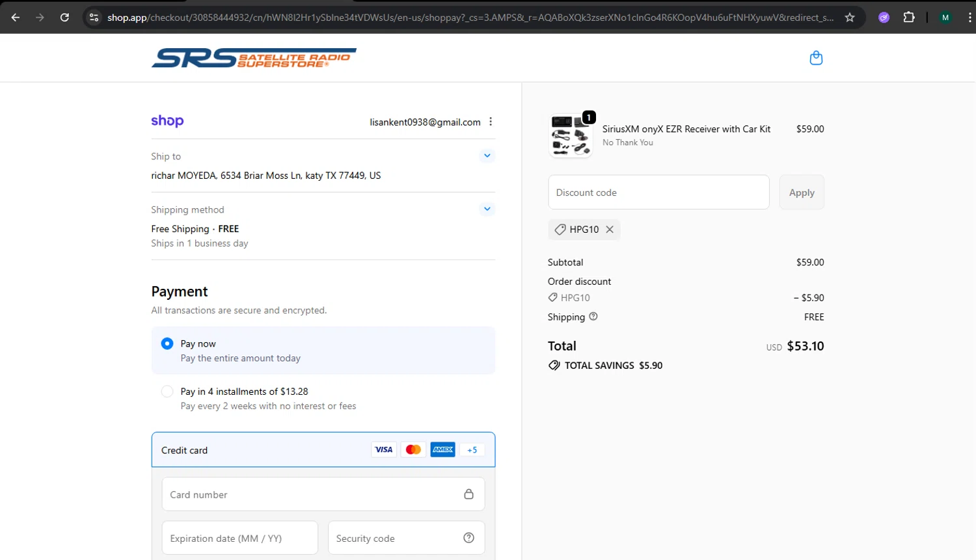Remove the HPG10 discount code
The height and width of the screenshot is (560, 976).
click(x=610, y=230)
